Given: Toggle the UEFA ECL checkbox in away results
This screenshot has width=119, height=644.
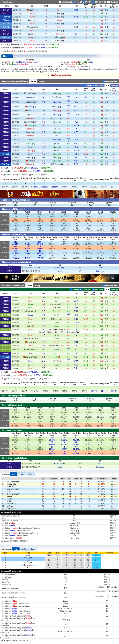Looking at the screenshot, I should pyautogui.click(x=80, y=289).
